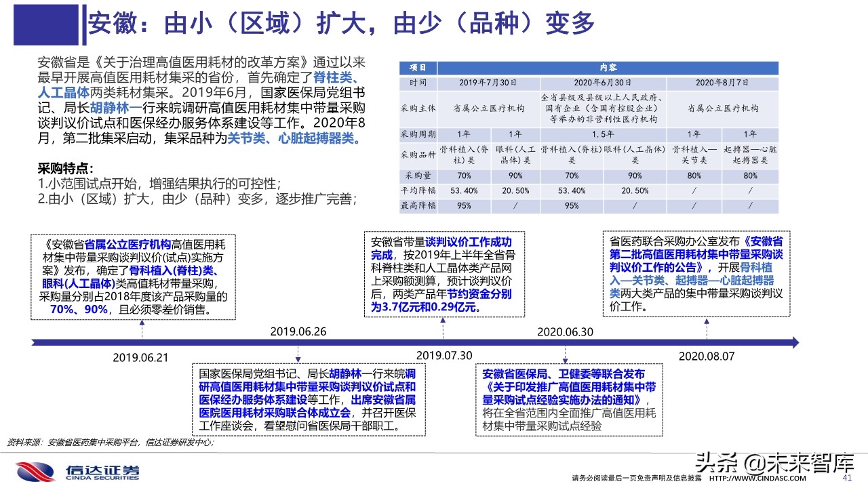Click the 内容 table header
Image resolution: width=868 pixels, height=488 pixels.
click(608, 68)
